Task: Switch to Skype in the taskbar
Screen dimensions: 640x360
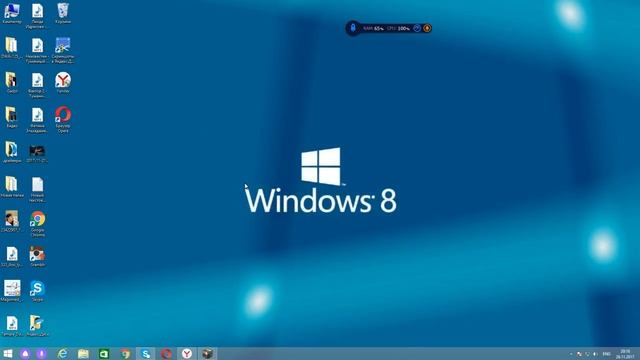Action: [145, 353]
